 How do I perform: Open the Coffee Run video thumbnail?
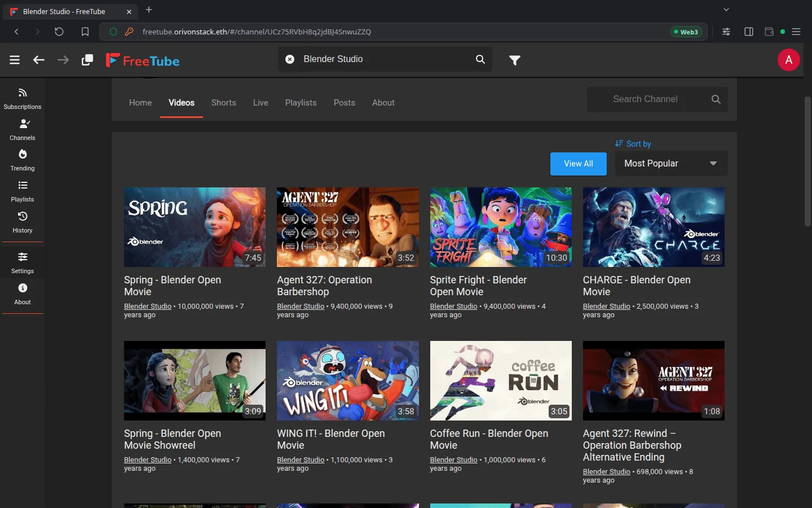coord(501,380)
